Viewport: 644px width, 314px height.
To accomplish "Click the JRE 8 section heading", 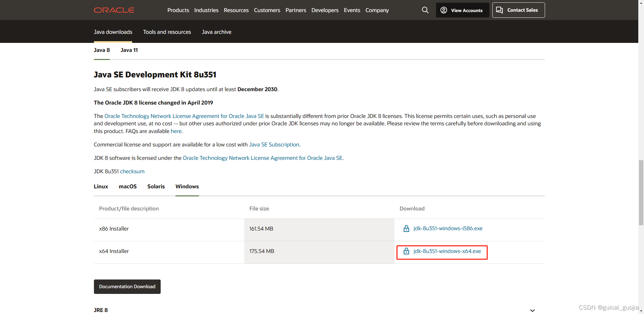I will (101, 310).
